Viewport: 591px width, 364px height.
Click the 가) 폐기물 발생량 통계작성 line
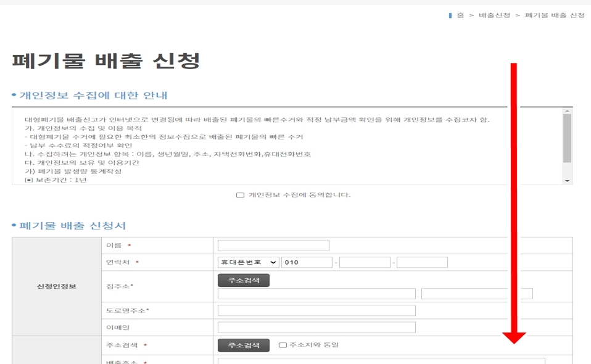(73, 172)
